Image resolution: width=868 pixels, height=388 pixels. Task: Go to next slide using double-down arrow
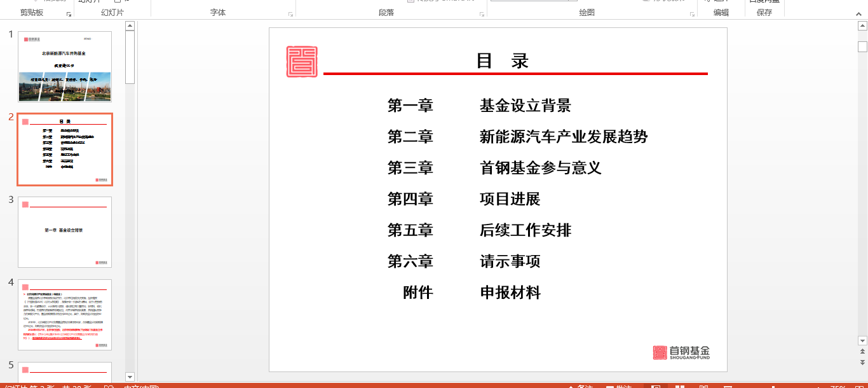tap(862, 363)
